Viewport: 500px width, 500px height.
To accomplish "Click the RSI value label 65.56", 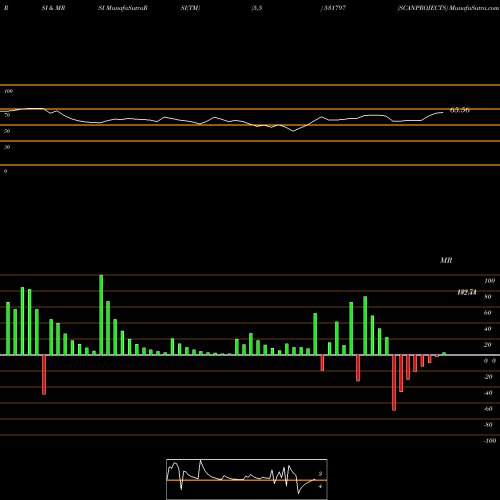I will click(x=460, y=110).
